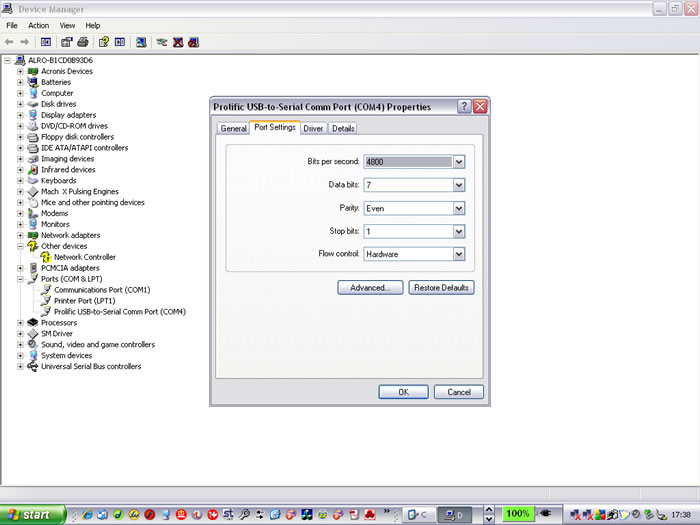700x525 pixels.
Task: Expand the Sound, video and game controllers node
Action: 20,345
